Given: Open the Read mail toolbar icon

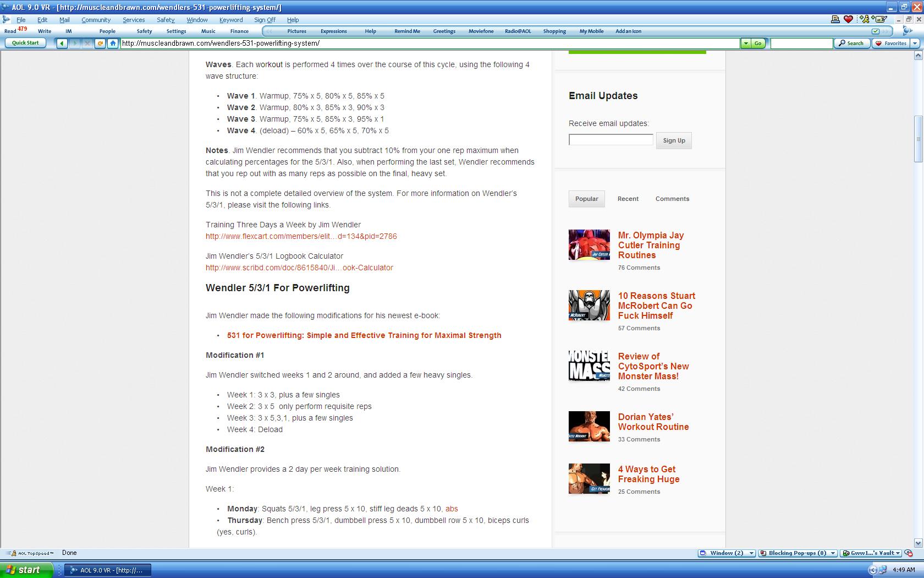Looking at the screenshot, I should 10,31.
